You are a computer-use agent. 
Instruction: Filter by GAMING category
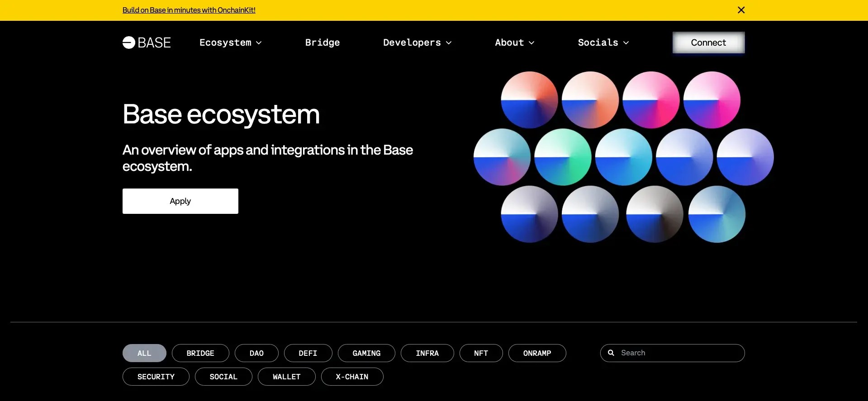[366, 353]
